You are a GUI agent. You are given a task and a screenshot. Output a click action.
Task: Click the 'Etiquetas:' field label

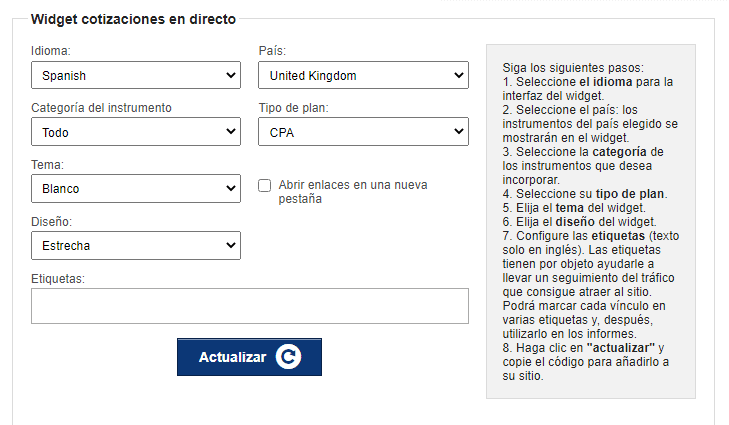[x=58, y=277]
